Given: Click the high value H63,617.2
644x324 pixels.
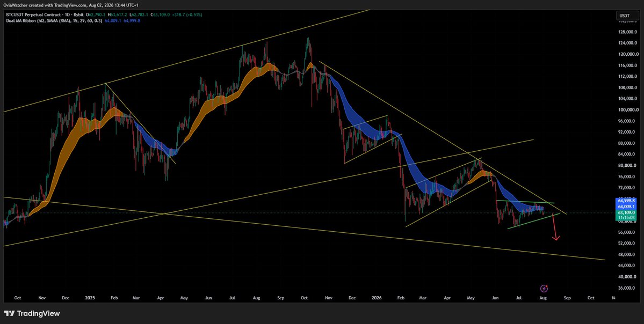Looking at the screenshot, I should point(118,14).
